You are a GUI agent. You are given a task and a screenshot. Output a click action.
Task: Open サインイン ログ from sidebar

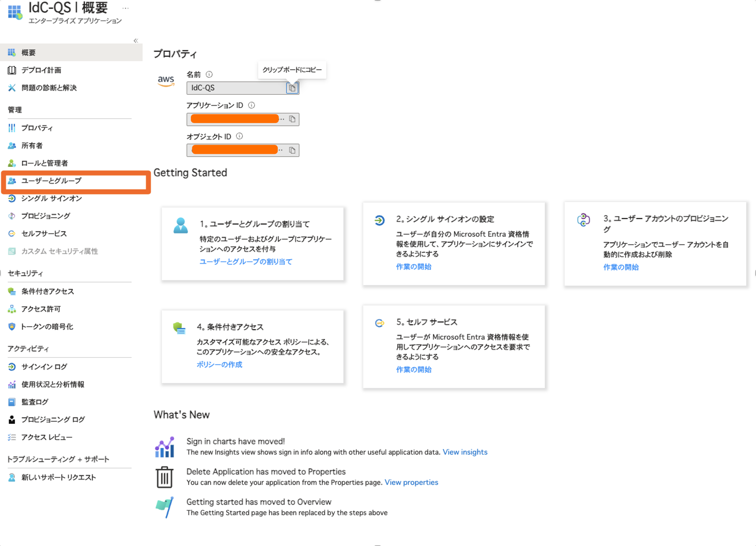click(44, 367)
